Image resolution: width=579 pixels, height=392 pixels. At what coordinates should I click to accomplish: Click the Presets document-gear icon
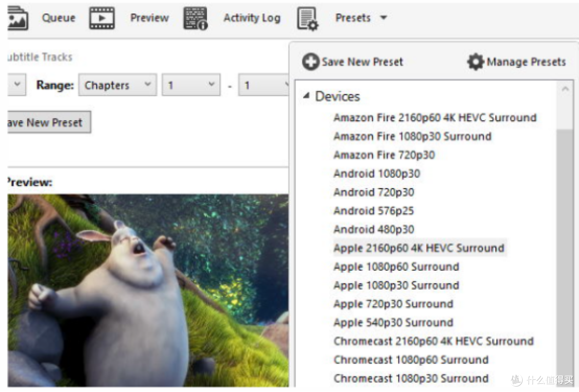pos(307,19)
